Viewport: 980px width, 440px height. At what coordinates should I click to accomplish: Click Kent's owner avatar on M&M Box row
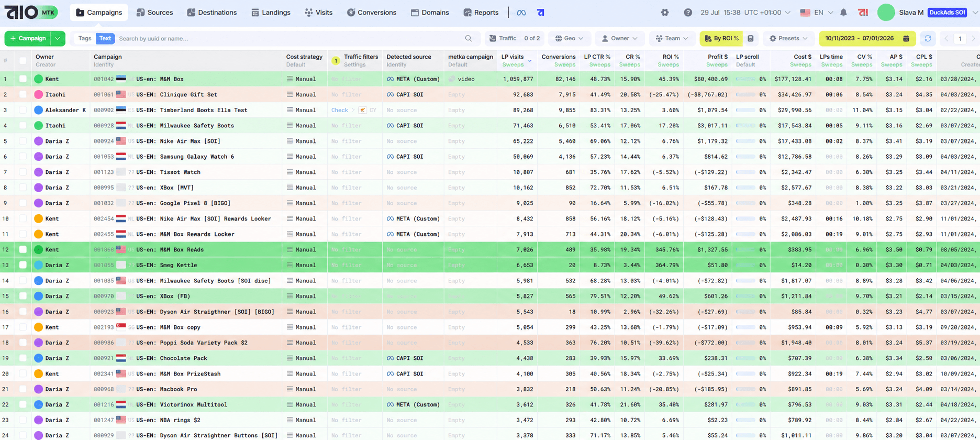coord(38,79)
